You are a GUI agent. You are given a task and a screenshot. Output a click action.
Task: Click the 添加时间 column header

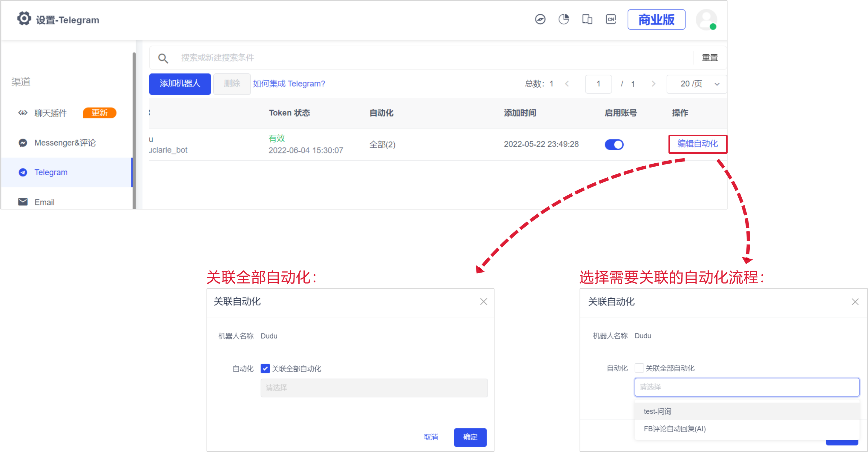pos(520,113)
